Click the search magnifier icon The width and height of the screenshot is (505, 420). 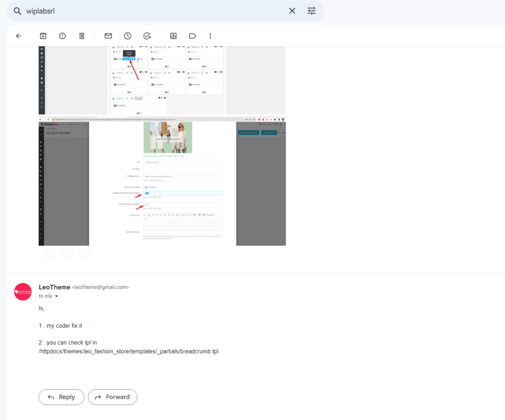[x=17, y=11]
